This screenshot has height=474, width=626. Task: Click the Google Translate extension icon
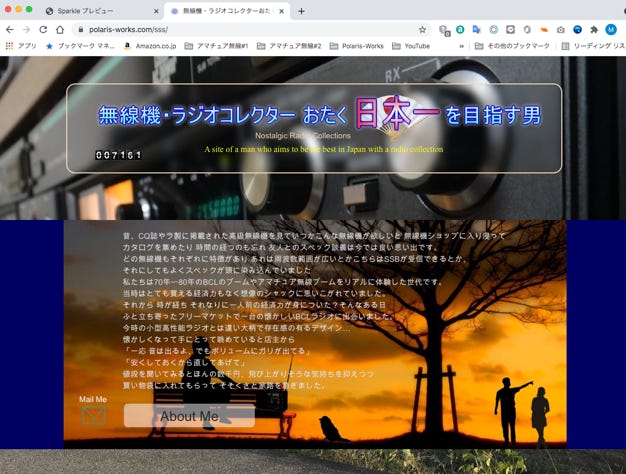tap(477, 30)
